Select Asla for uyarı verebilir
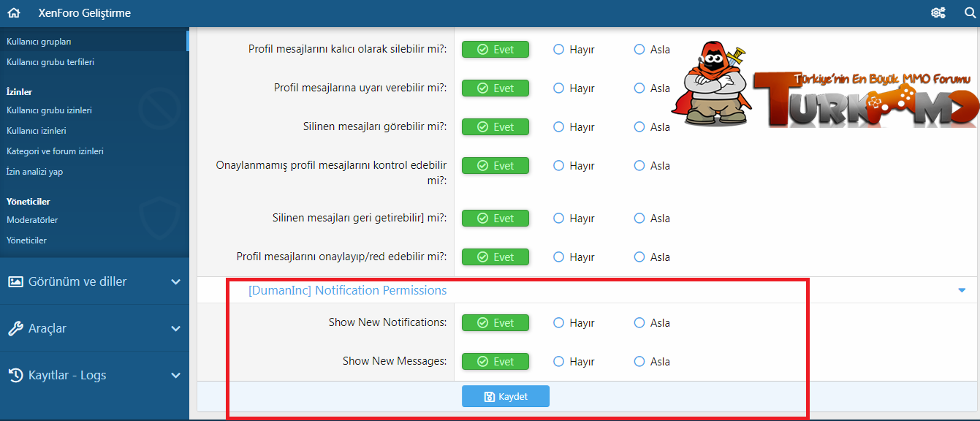 tap(652, 88)
